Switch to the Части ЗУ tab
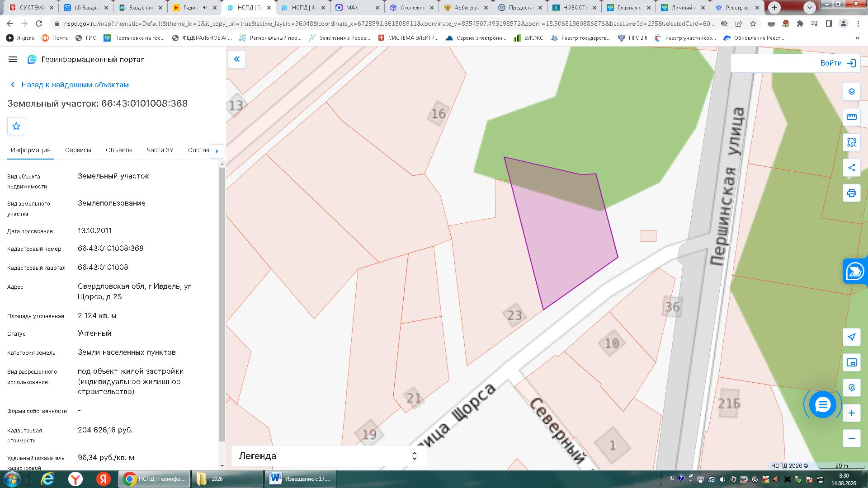The width and height of the screenshot is (868, 488). pyautogui.click(x=160, y=150)
